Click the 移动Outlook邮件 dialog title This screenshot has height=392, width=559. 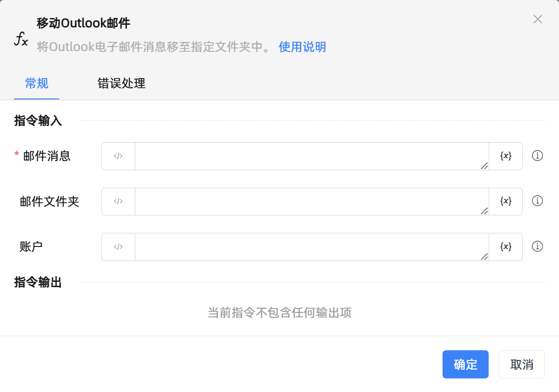[83, 23]
